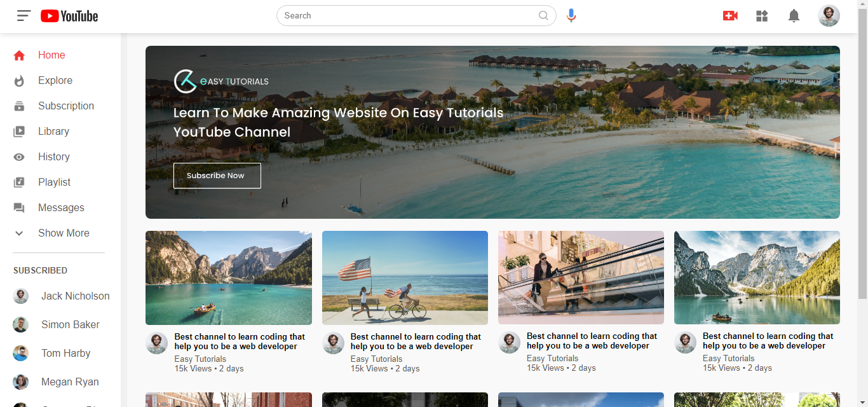
Task: Open the American flag beach video thumbnail
Action: point(405,277)
